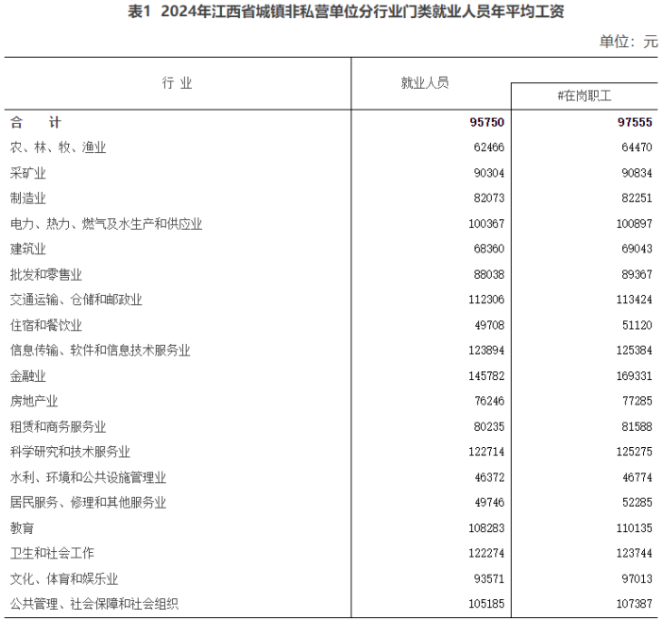Click the value 90834
Image resolution: width=662 pixels, height=620 pixels.
coord(637,173)
